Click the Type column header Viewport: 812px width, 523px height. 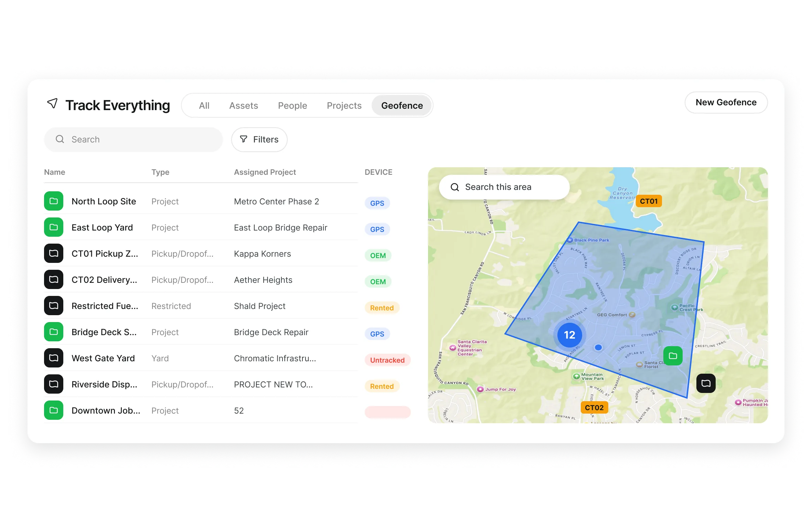pyautogui.click(x=160, y=172)
